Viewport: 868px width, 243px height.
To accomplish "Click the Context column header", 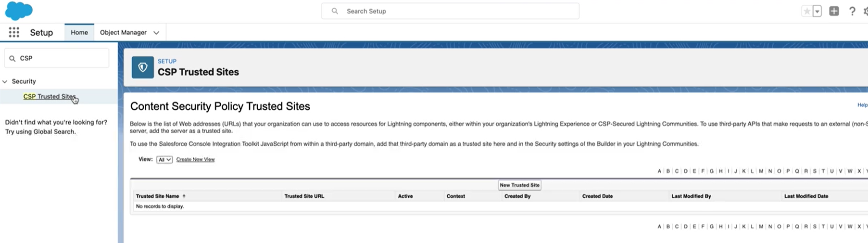I will click(x=456, y=196).
